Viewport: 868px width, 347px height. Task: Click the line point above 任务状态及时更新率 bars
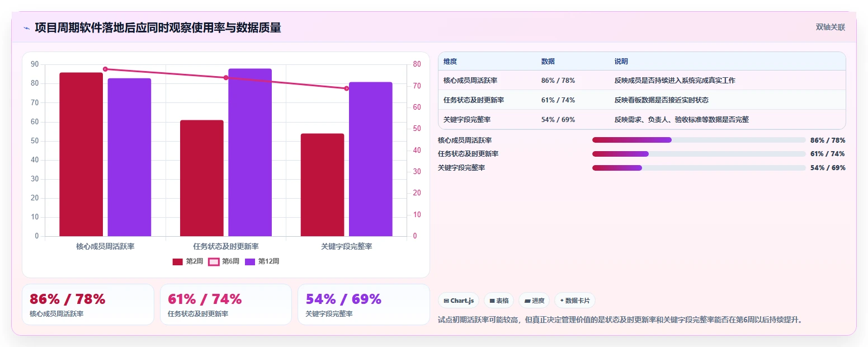226,78
